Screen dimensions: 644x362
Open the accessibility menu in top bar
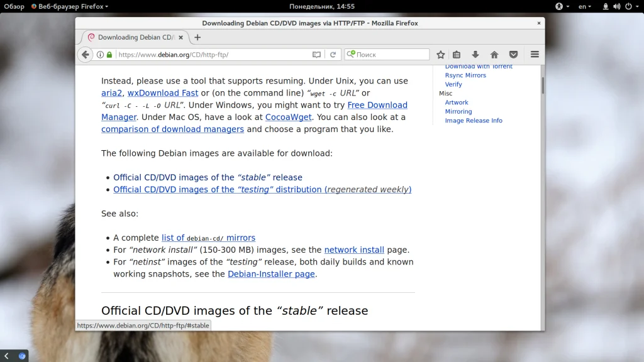(562, 6)
